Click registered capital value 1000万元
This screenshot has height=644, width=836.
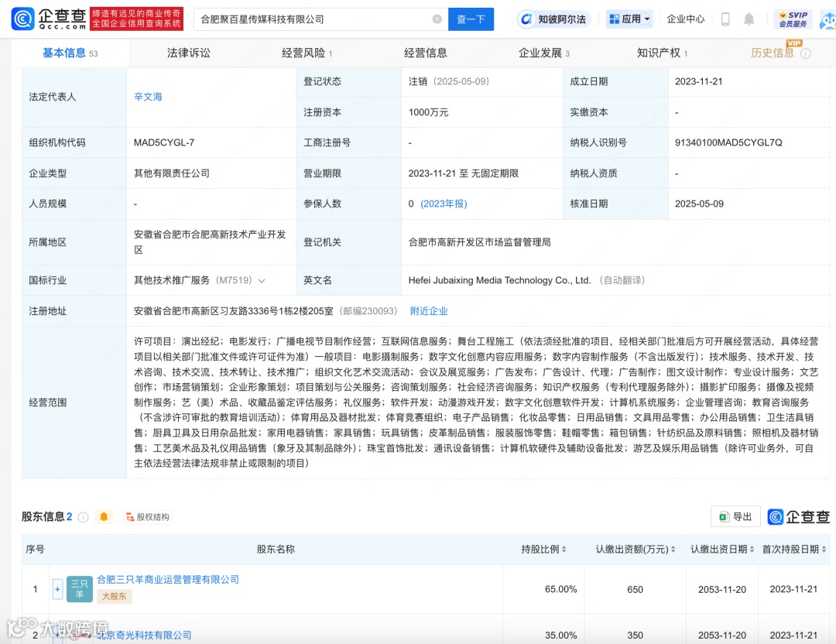(x=428, y=112)
